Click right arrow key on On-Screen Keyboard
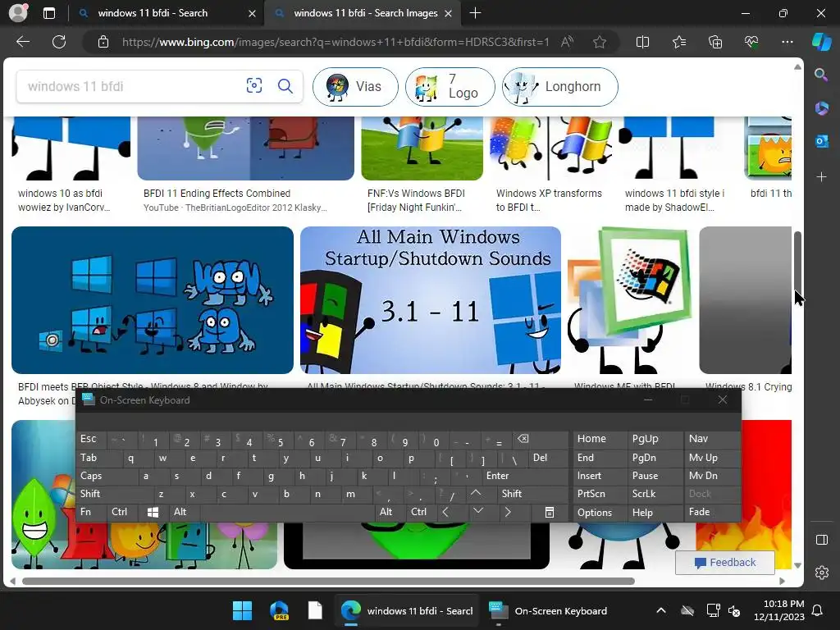The image size is (840, 630). [x=507, y=512]
